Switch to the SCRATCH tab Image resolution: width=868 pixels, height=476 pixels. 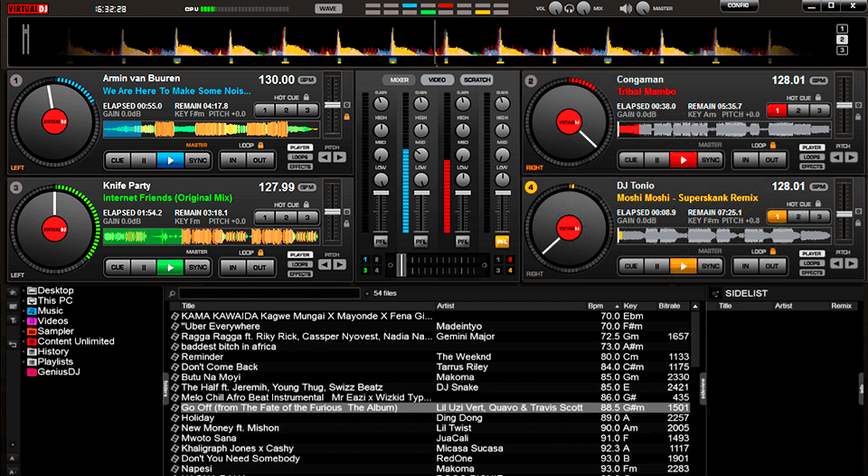point(476,80)
